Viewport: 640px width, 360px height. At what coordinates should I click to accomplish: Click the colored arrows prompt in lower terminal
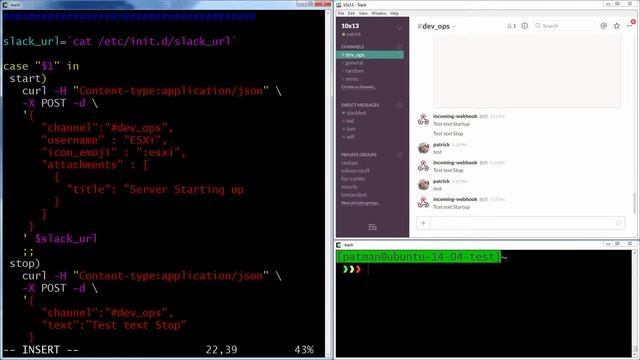352,269
